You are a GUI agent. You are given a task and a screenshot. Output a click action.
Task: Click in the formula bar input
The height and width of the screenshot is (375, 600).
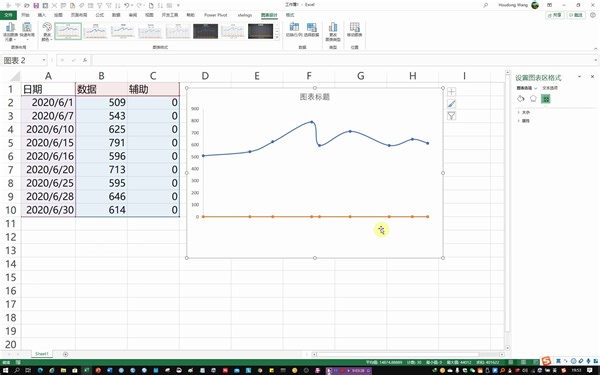(x=342, y=60)
